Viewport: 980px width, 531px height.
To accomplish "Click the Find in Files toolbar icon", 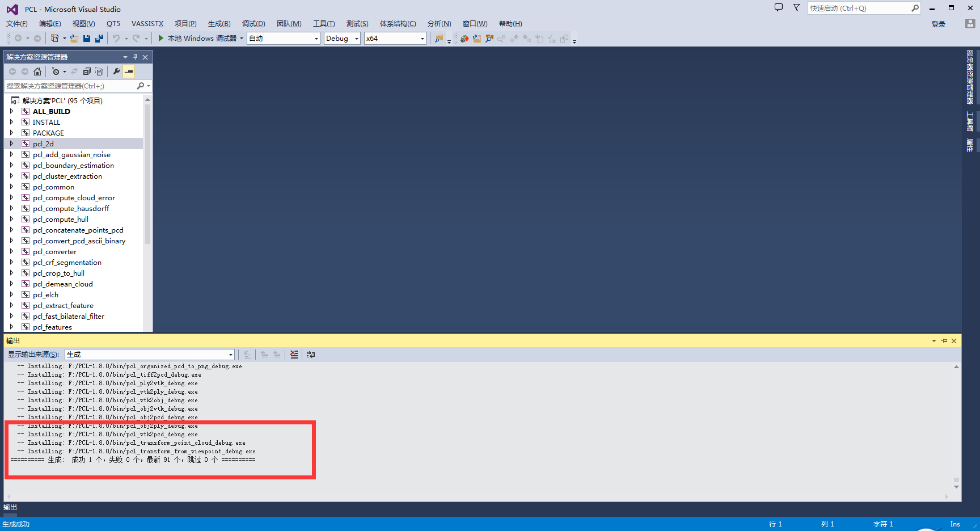I will click(439, 39).
